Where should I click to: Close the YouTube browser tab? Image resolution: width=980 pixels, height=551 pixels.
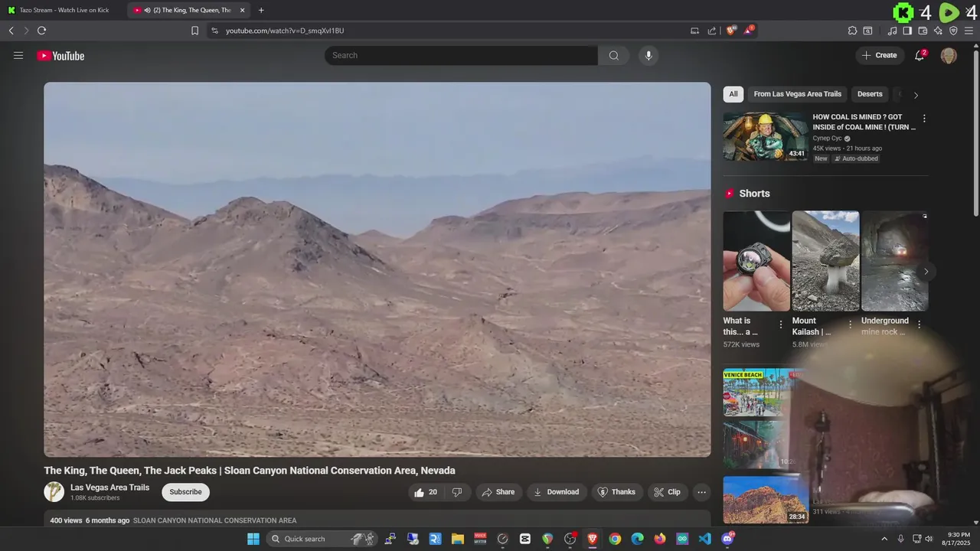point(243,10)
